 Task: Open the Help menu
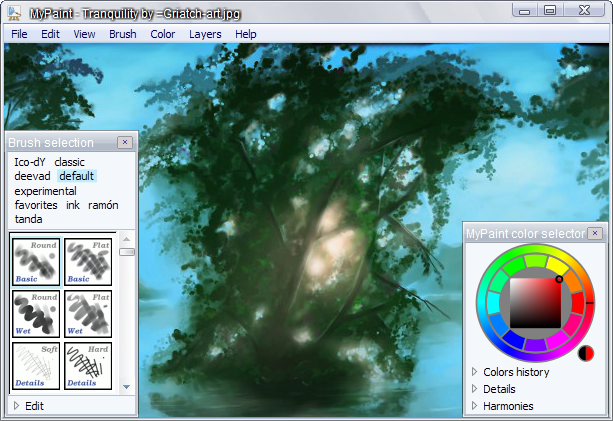coord(246,34)
